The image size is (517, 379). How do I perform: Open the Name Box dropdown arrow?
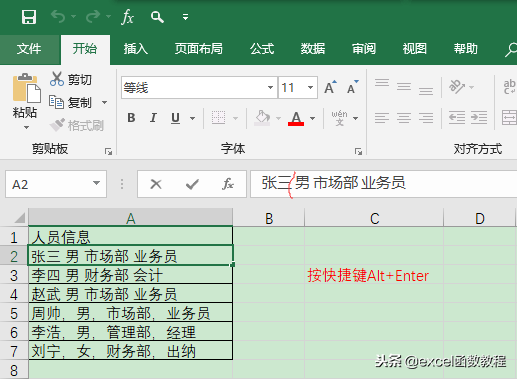point(97,183)
